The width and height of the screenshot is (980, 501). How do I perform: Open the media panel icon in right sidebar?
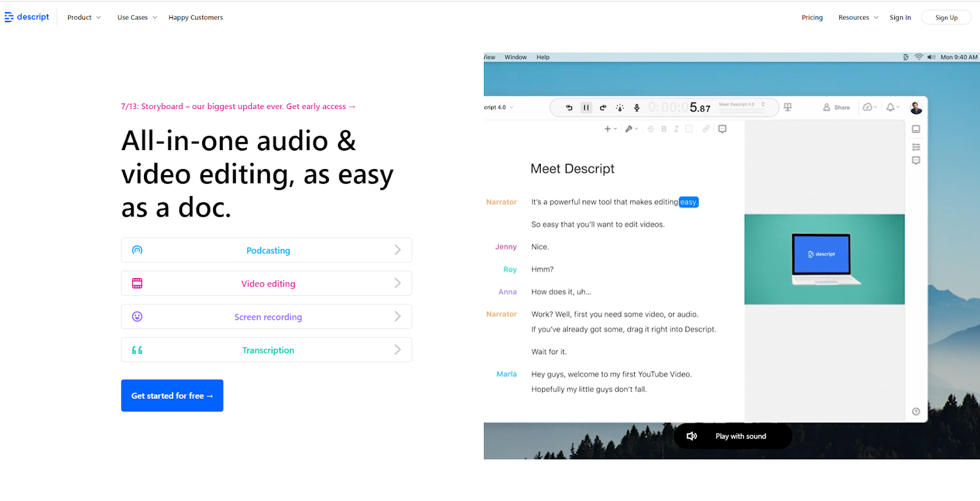point(916,129)
